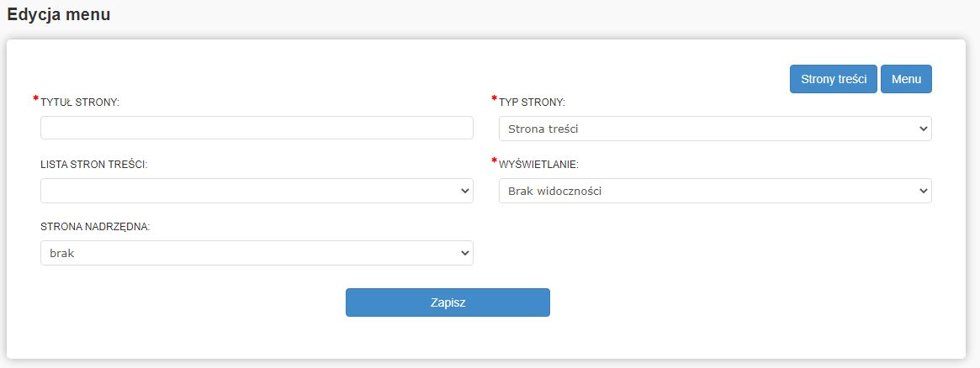
Task: Click the LISTA STRON TREŚCI label
Action: tap(94, 165)
